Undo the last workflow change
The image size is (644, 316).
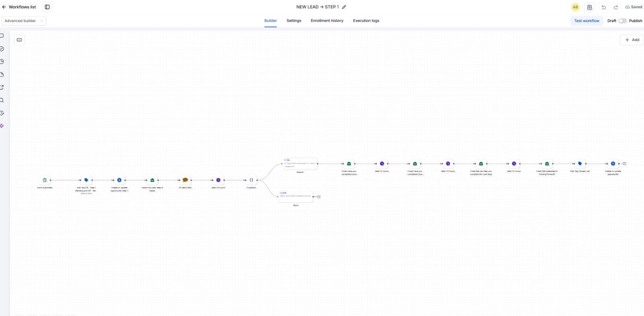[x=604, y=7]
